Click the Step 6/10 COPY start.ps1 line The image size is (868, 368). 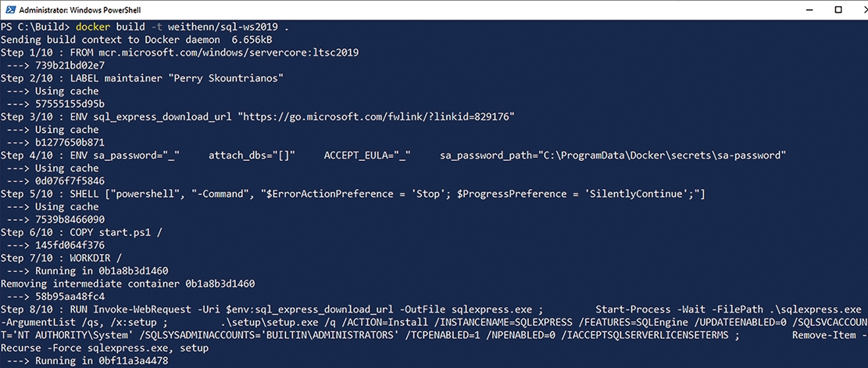81,232
